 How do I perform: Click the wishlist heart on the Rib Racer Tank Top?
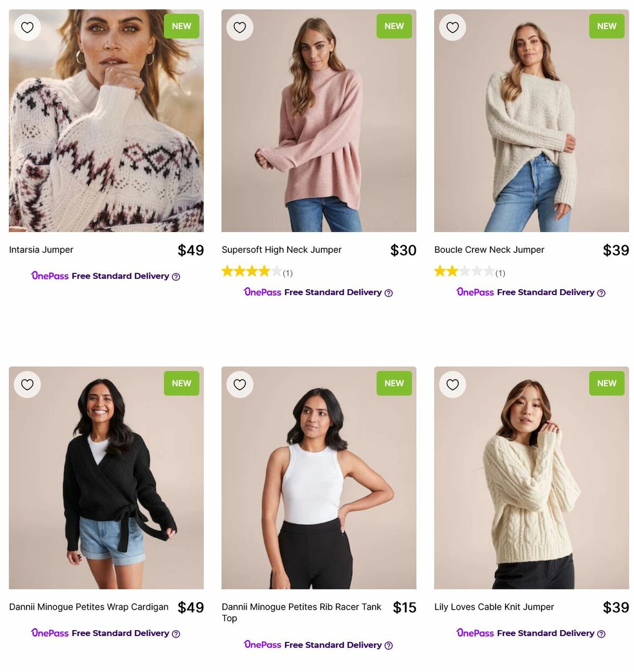click(x=240, y=384)
